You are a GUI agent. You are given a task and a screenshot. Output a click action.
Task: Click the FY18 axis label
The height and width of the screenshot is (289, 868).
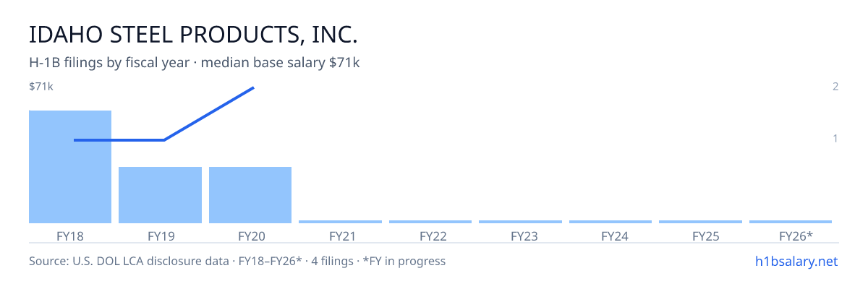point(70,236)
